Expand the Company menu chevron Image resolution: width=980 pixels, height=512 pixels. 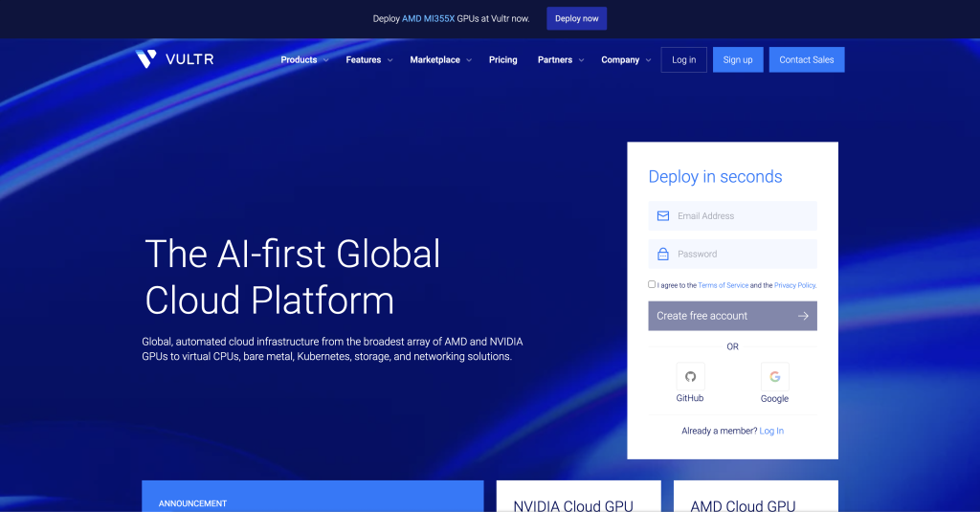[x=648, y=60]
